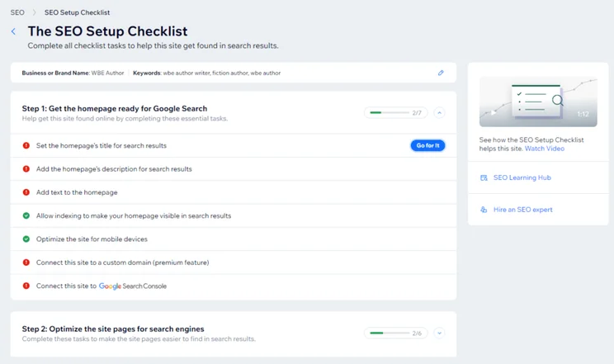The width and height of the screenshot is (614, 364).
Task: Click SEO Setup Checklist breadcrumb item
Action: 77,12
